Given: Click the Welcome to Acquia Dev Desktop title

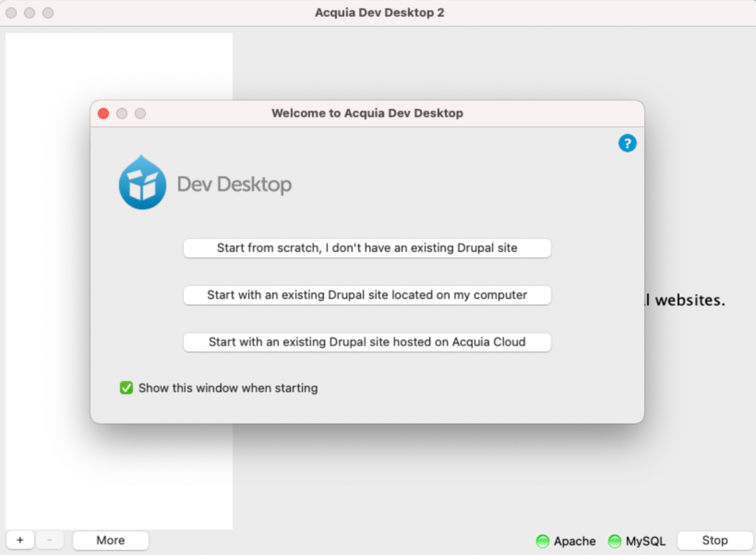Looking at the screenshot, I should tap(367, 113).
